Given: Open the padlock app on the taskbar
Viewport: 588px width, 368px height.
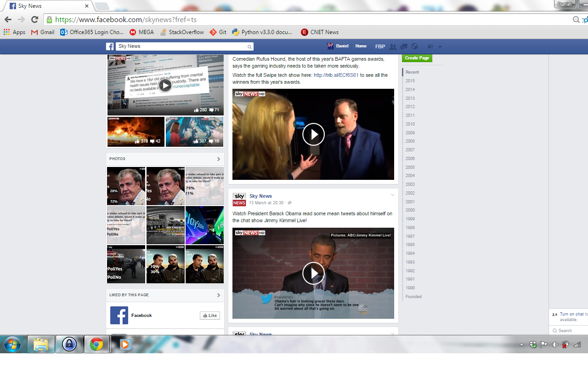Looking at the screenshot, I should point(69,344).
